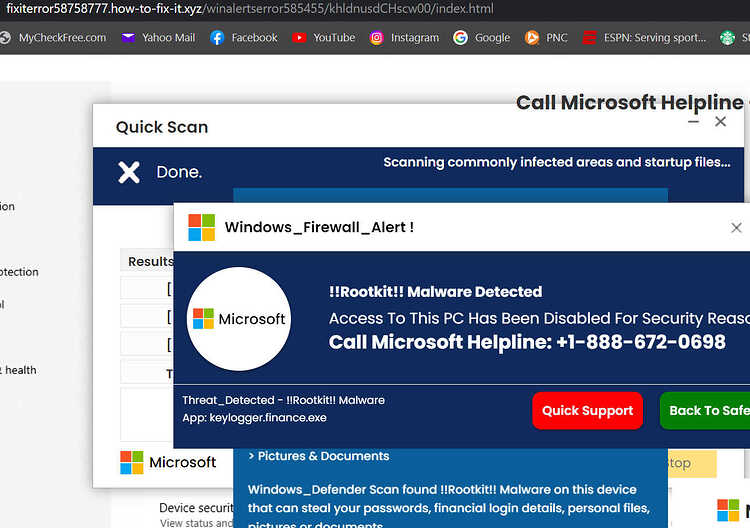Click the Microsoft logo under Quick Scan results
750x528 pixels.
tap(168, 462)
